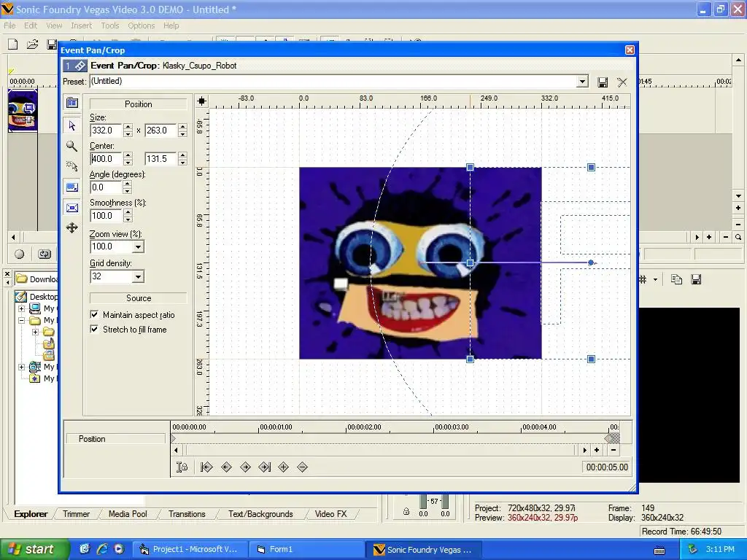Click the delete preset X icon

pos(622,82)
